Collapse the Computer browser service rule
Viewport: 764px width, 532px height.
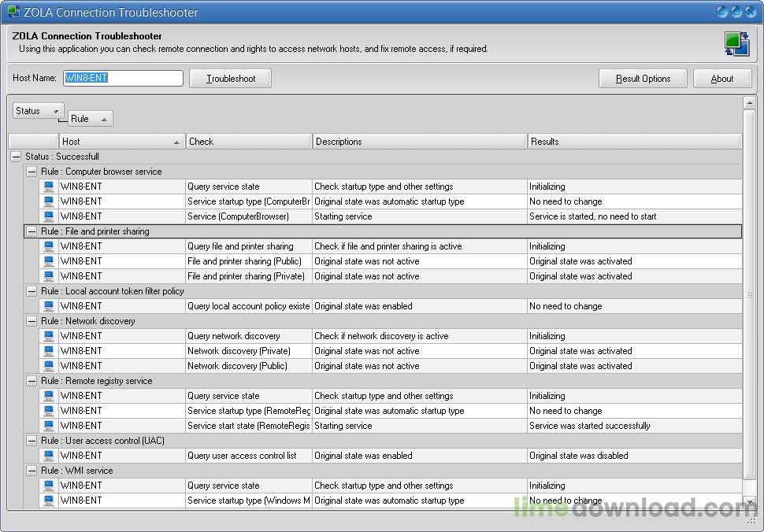pos(32,172)
